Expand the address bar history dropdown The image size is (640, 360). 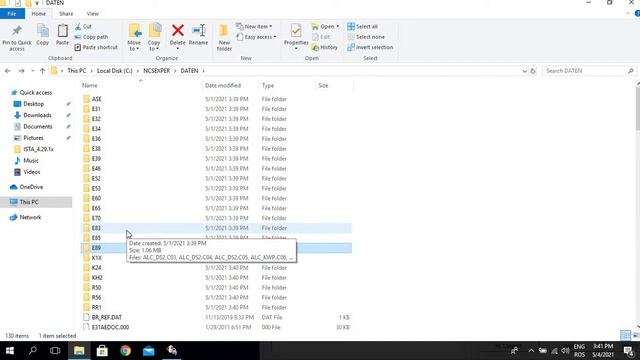[524, 71]
